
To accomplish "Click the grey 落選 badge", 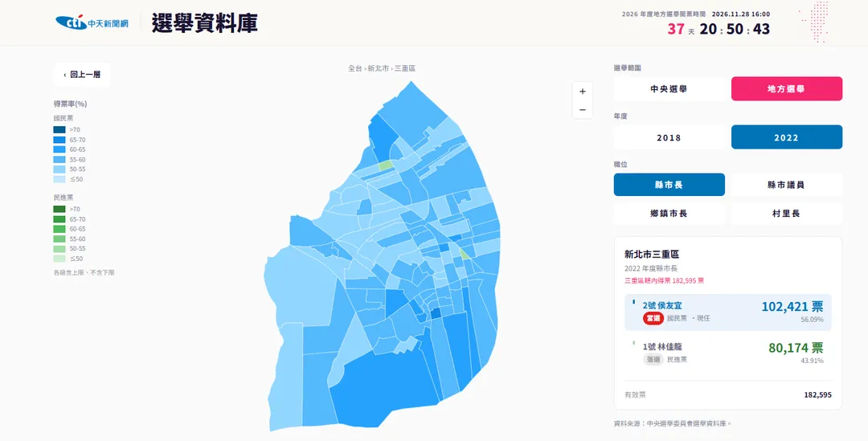I will [653, 360].
